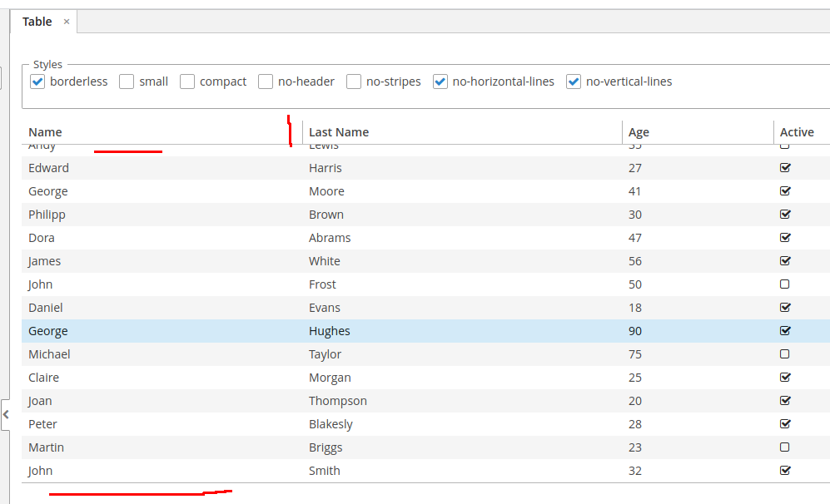The image size is (830, 504).
Task: Activate Martin Briggs via his checkbox
Action: pyautogui.click(x=785, y=447)
